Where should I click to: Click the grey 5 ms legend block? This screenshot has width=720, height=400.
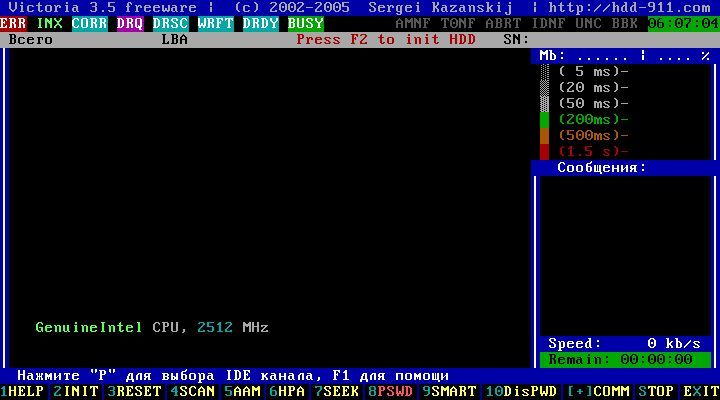(x=544, y=72)
